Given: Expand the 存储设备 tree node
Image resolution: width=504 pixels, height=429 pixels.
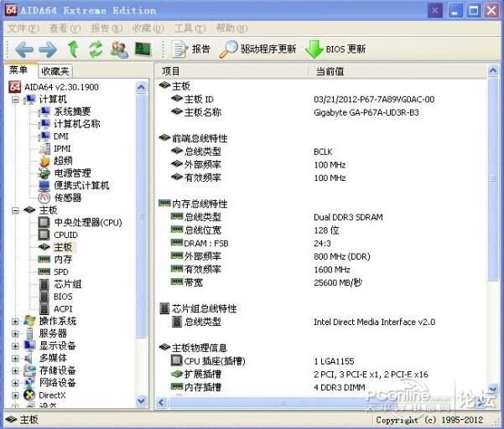Looking at the screenshot, I should click(x=15, y=371).
